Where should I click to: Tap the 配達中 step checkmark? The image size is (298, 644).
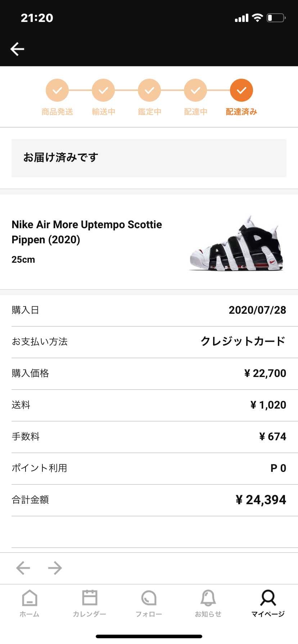(x=195, y=90)
